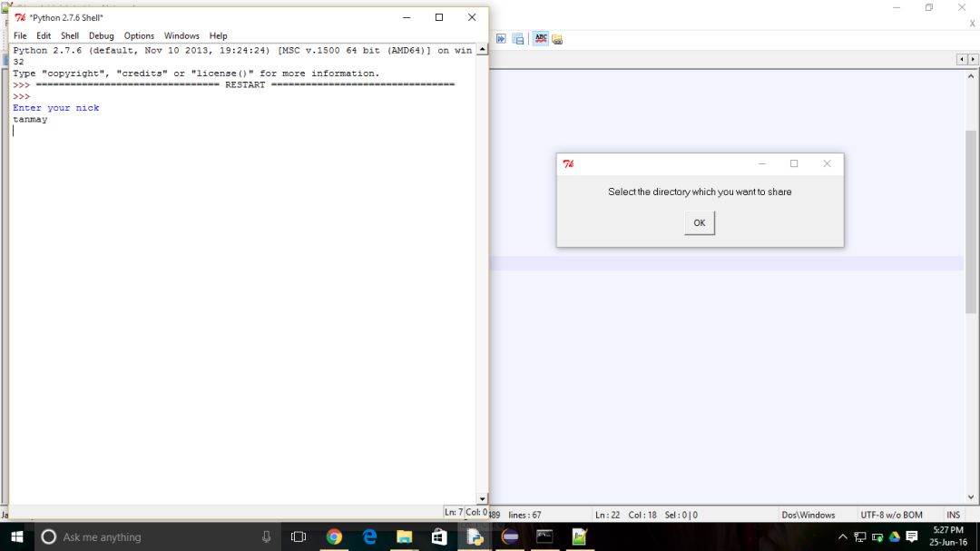Screen dimensions: 980x551
Task: Show hidden system tray icons
Action: pyautogui.click(x=842, y=536)
